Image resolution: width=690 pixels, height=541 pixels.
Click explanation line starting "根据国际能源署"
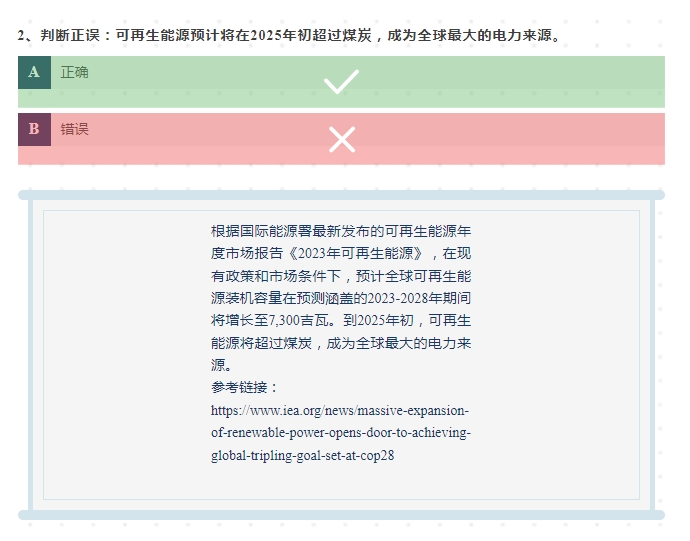(340, 230)
